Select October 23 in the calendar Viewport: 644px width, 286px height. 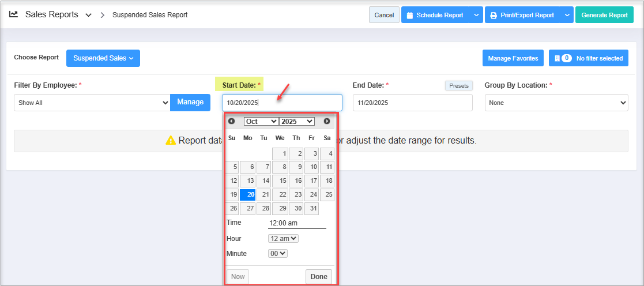click(296, 195)
